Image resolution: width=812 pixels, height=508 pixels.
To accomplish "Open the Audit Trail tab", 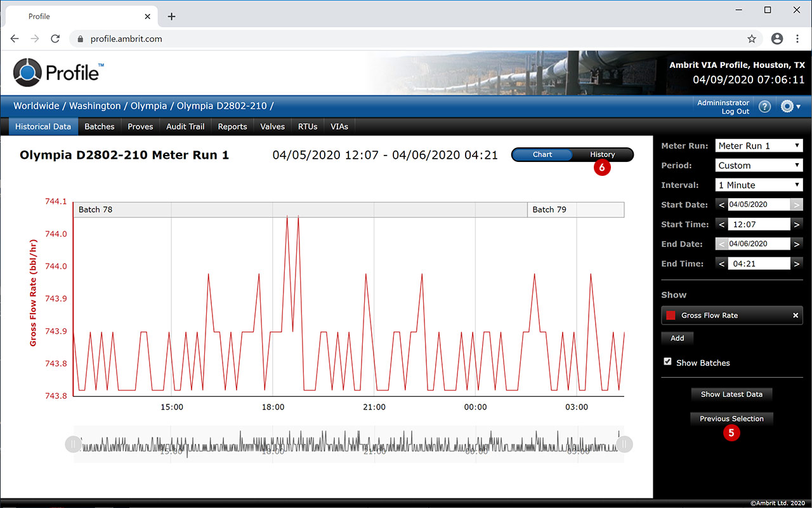I will coord(185,126).
